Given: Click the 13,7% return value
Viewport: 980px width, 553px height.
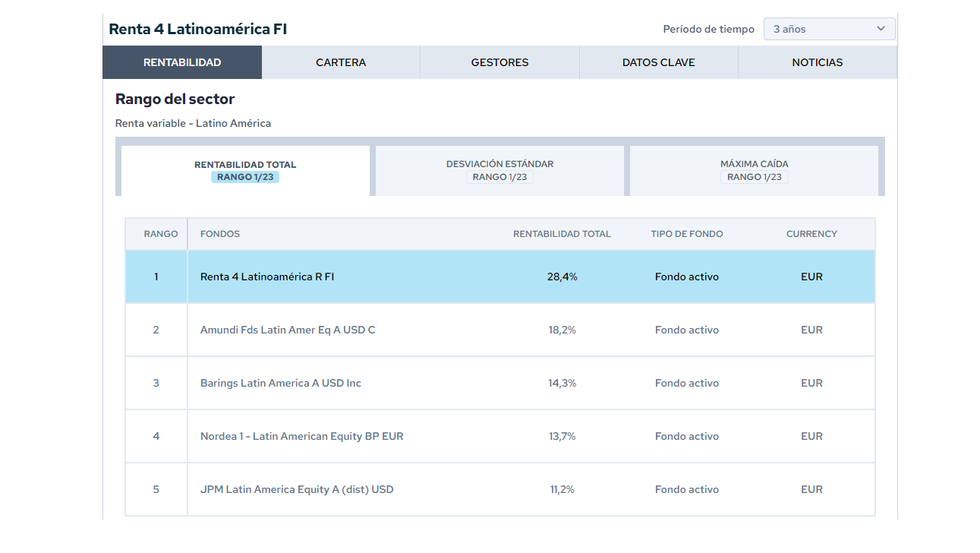Looking at the screenshot, I should tap(562, 436).
